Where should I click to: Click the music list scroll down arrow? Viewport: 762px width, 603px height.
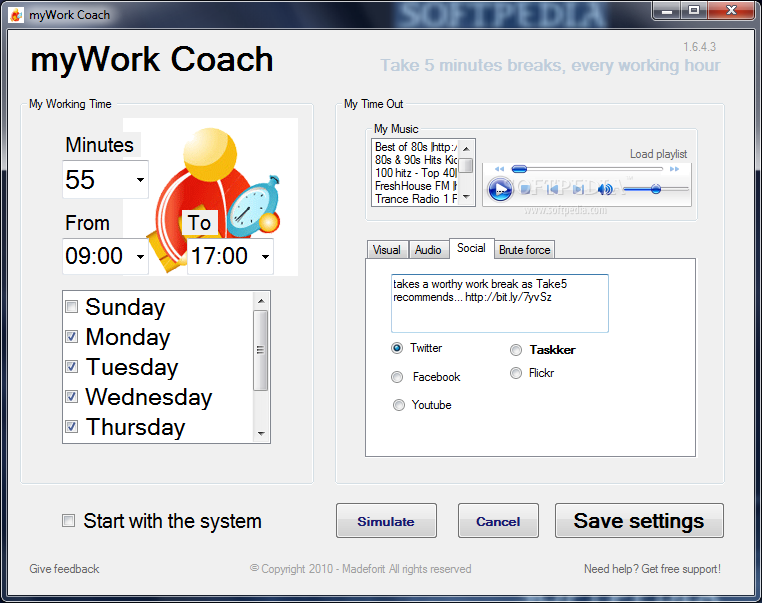click(x=467, y=197)
